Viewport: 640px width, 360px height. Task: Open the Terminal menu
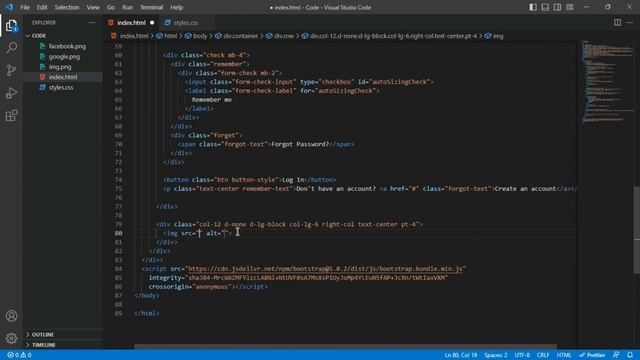click(151, 7)
